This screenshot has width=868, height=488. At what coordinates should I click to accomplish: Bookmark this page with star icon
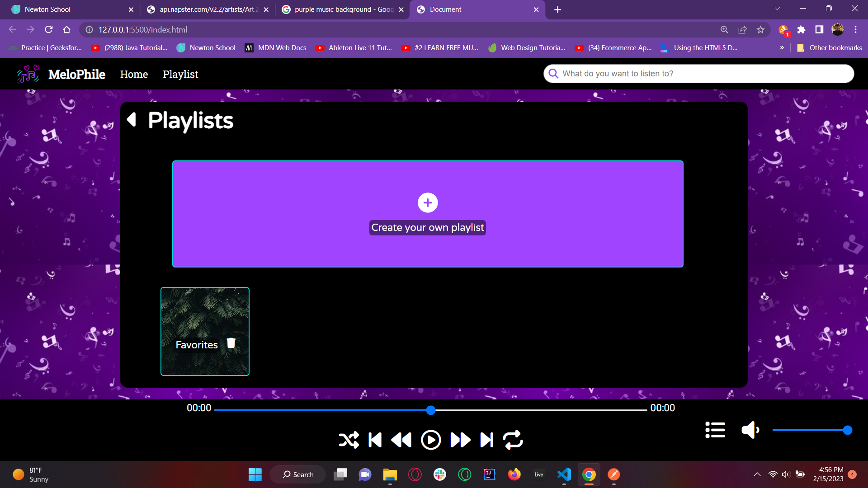pyautogui.click(x=761, y=29)
